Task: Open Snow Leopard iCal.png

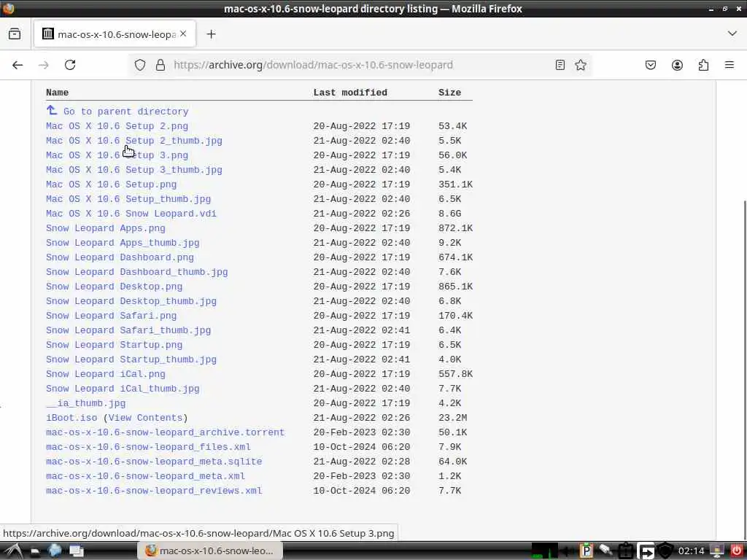Action: pos(106,374)
